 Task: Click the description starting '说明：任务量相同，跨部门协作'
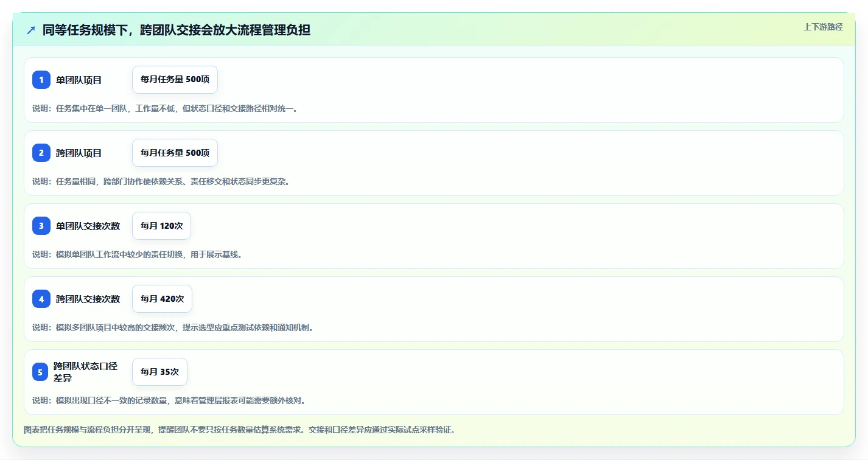[x=161, y=181]
